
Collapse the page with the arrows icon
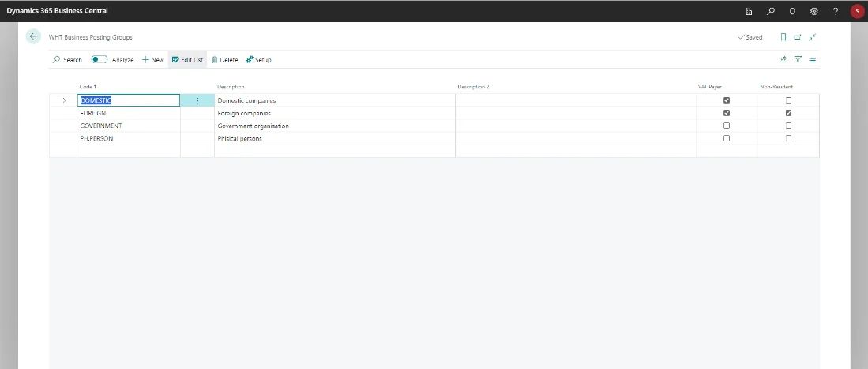tap(812, 37)
